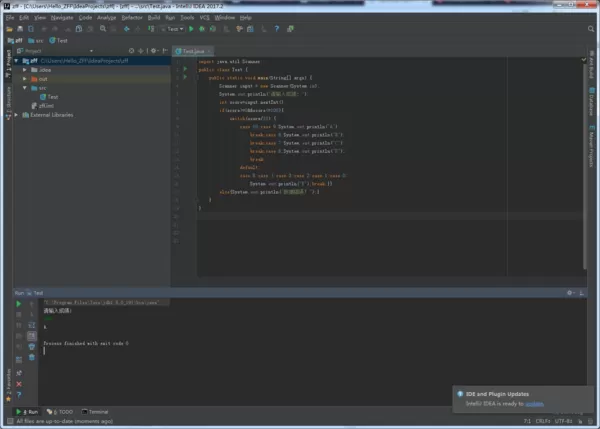Close the Run tab with red X

pos(19,384)
